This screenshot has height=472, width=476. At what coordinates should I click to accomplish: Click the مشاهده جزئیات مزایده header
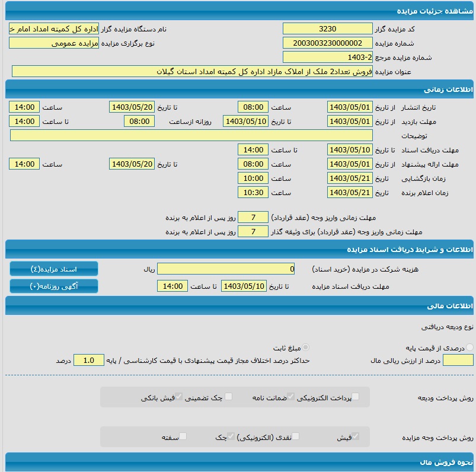click(x=239, y=11)
